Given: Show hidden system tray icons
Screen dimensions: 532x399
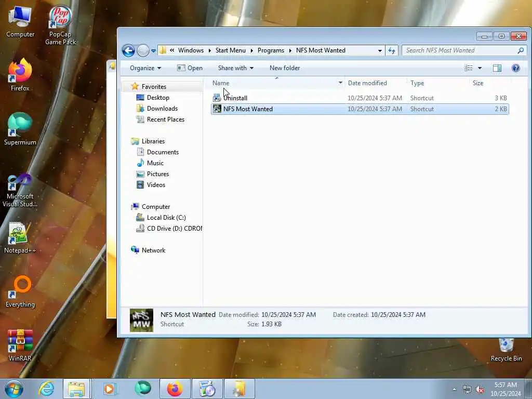Looking at the screenshot, I should (x=454, y=390).
